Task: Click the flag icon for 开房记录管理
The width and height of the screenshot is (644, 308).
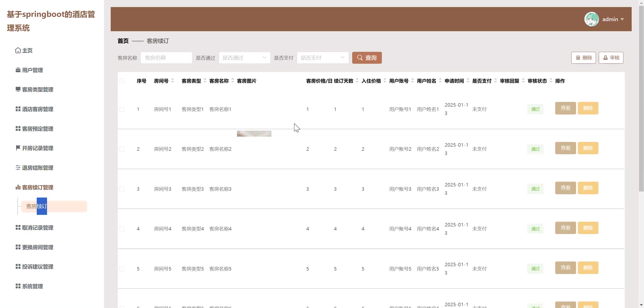Action: 18,148
